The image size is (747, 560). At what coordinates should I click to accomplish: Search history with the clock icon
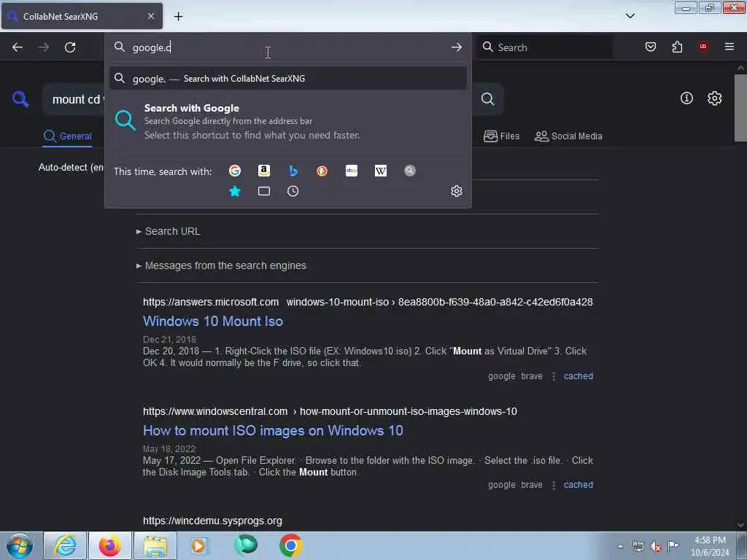(x=293, y=192)
